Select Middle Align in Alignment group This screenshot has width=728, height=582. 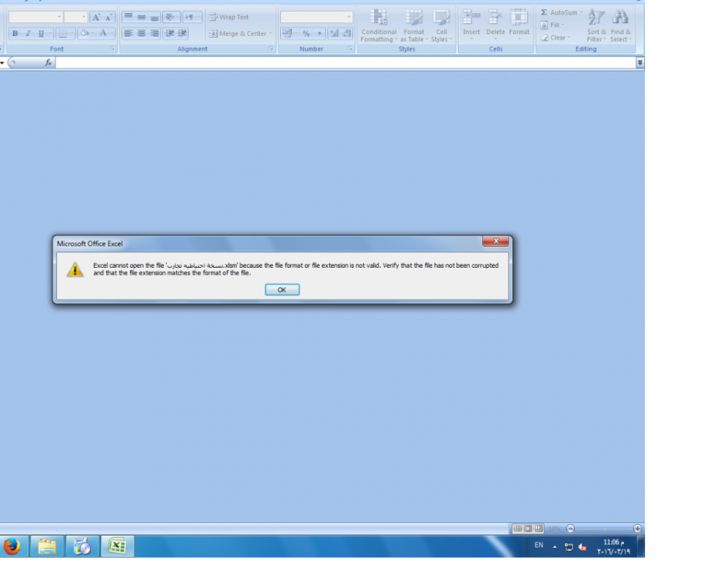(141, 17)
